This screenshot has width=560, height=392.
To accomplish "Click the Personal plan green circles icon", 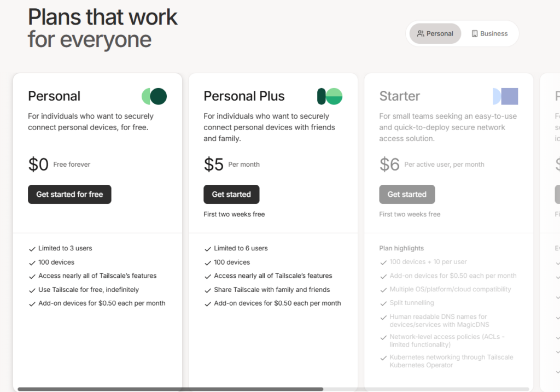I will click(x=154, y=96).
